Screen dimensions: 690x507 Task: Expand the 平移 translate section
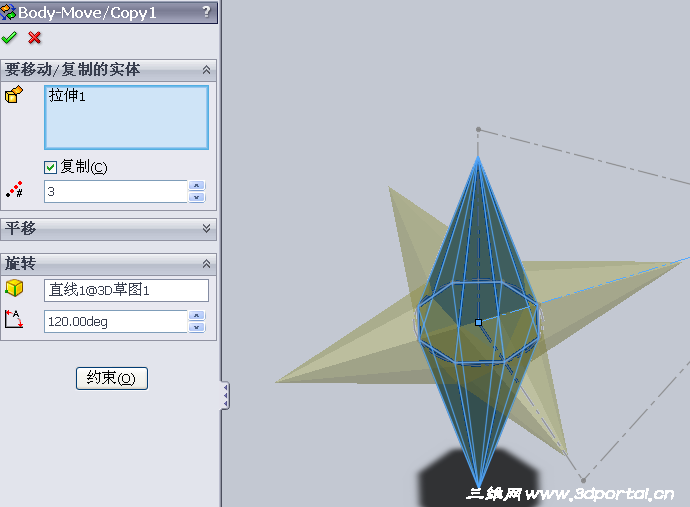pyautogui.click(x=206, y=228)
